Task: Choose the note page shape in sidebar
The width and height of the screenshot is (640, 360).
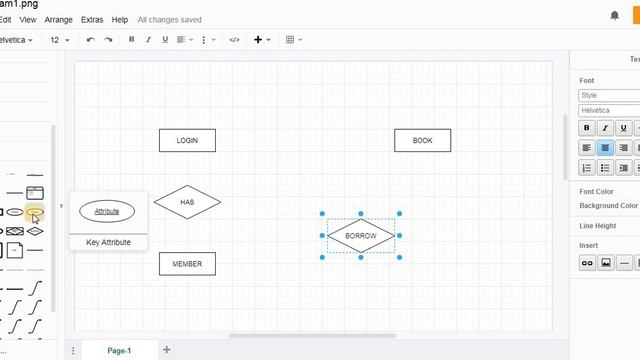Action: [15, 250]
